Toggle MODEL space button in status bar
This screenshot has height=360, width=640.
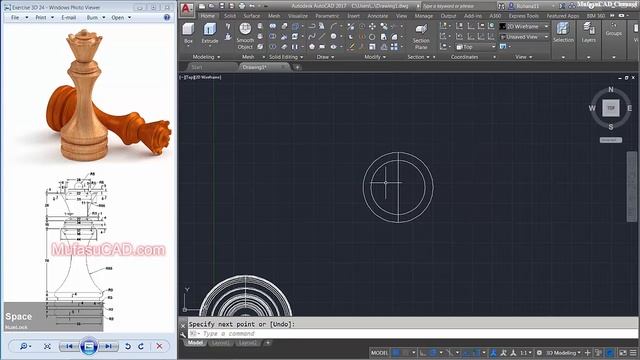tap(379, 353)
